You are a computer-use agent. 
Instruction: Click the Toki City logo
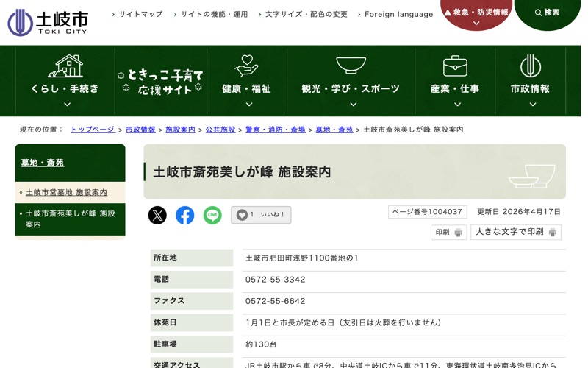pos(48,22)
